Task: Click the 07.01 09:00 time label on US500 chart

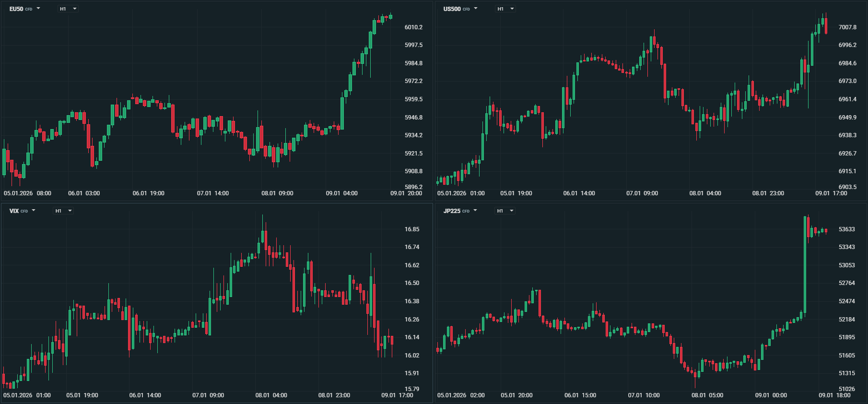Action: pos(642,193)
